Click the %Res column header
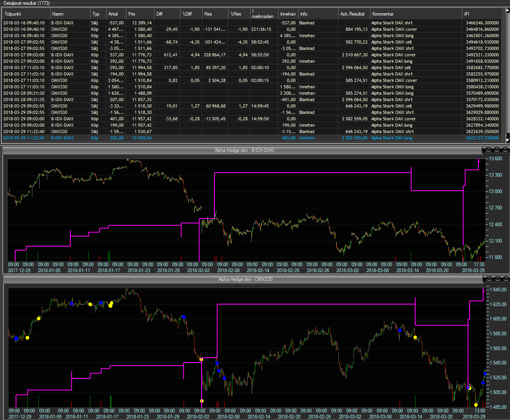 tap(239, 14)
